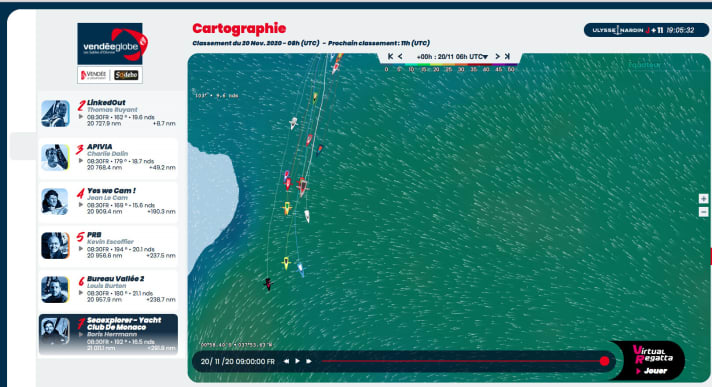This screenshot has width=712, height=387.
Task: Click the +190.3 nm gap value
Action: (x=161, y=212)
